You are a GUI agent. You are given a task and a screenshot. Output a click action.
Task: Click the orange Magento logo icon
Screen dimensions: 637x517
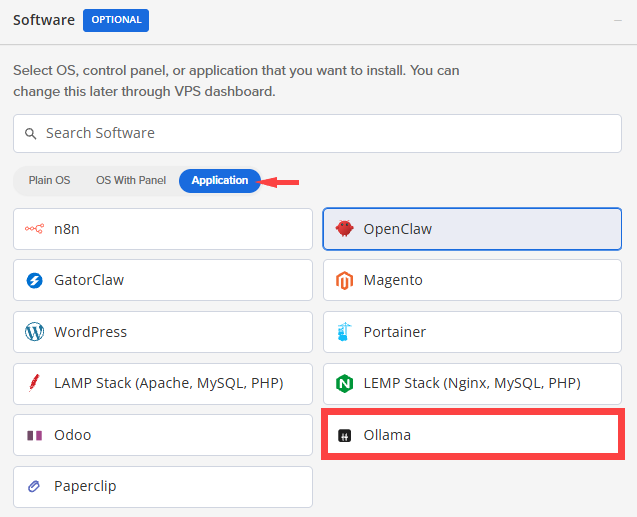tap(345, 280)
